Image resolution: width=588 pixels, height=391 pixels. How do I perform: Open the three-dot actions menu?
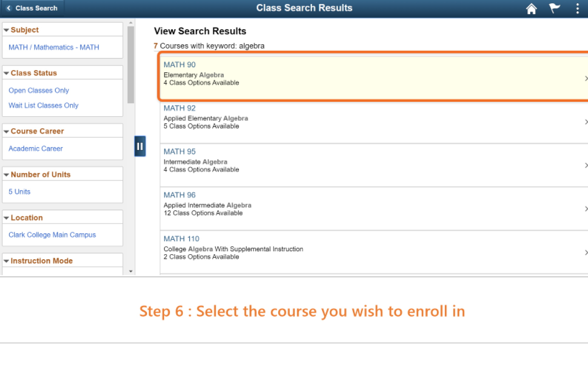coord(577,8)
